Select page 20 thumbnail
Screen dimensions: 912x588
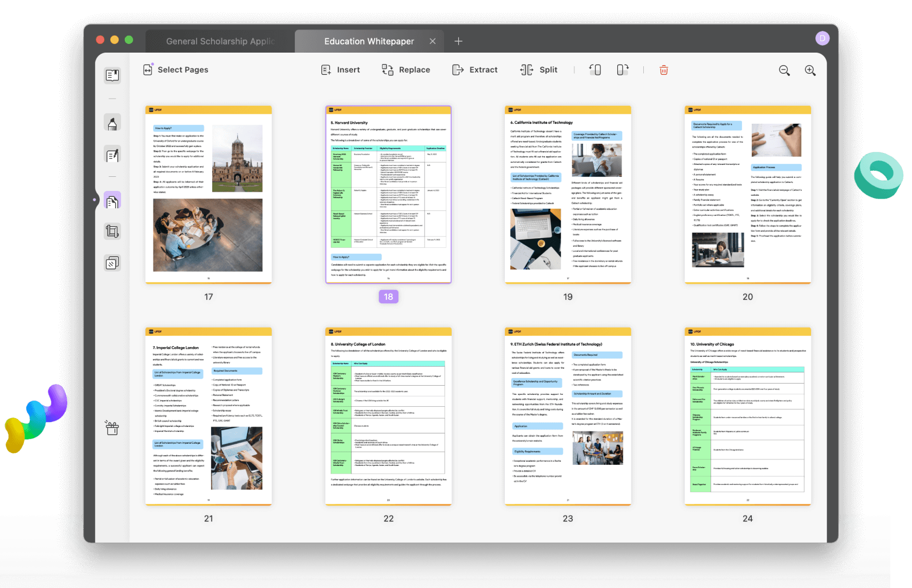[x=748, y=195]
